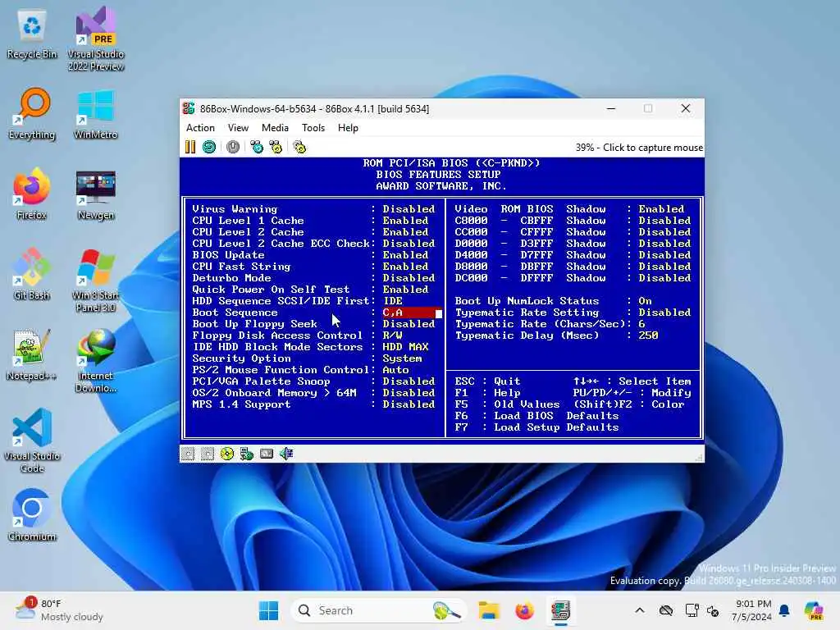
Task: Click floppy drive B status bar icon
Action: 208,454
